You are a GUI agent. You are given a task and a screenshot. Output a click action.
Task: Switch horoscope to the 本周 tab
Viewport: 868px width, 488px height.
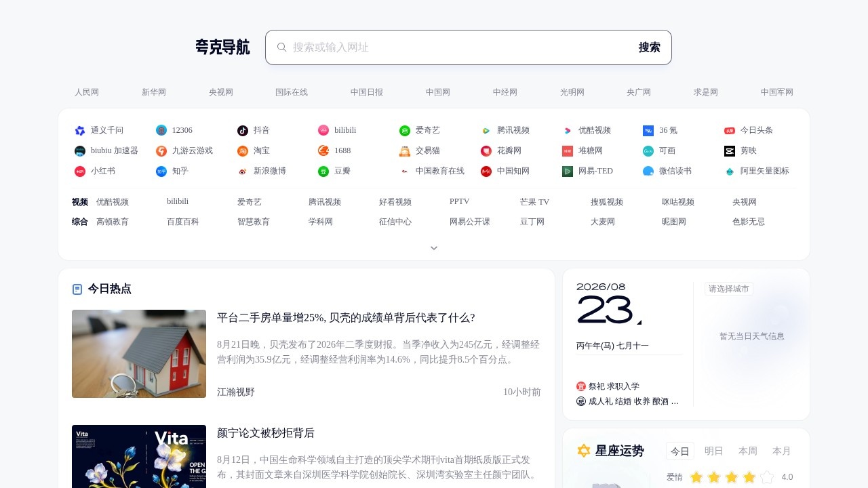tap(748, 451)
